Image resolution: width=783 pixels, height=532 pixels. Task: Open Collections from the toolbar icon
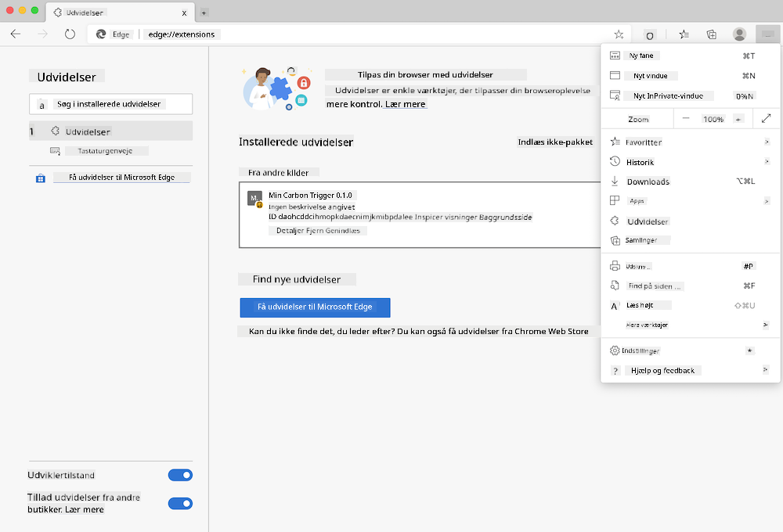(x=711, y=34)
